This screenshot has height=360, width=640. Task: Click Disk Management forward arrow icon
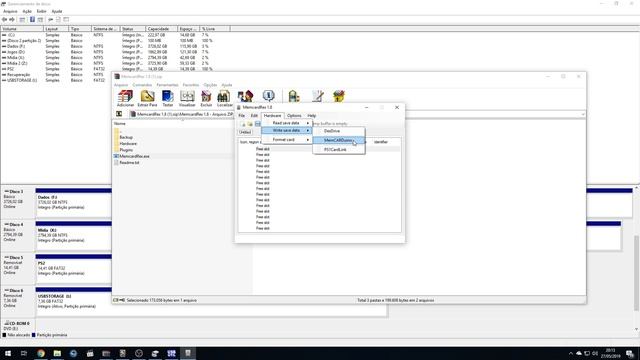click(12, 20)
